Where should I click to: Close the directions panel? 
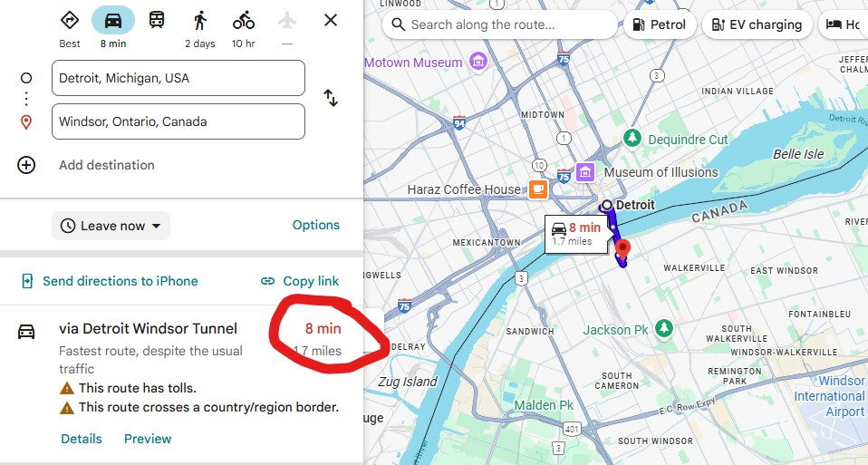(x=331, y=20)
